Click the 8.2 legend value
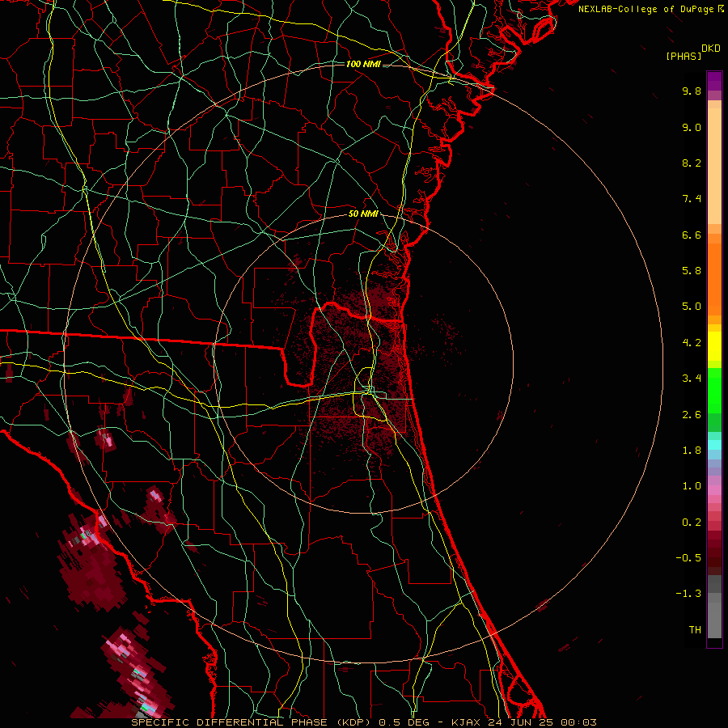The image size is (728, 728). tap(692, 163)
